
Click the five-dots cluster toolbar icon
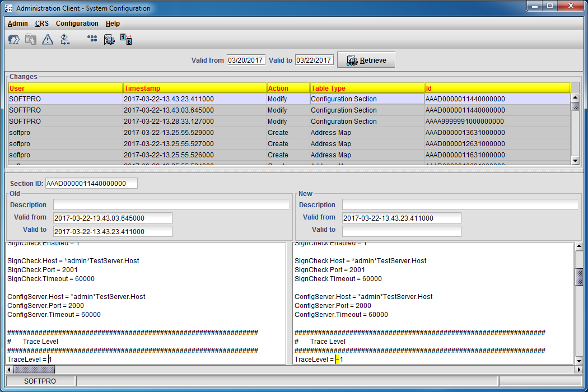[x=92, y=39]
